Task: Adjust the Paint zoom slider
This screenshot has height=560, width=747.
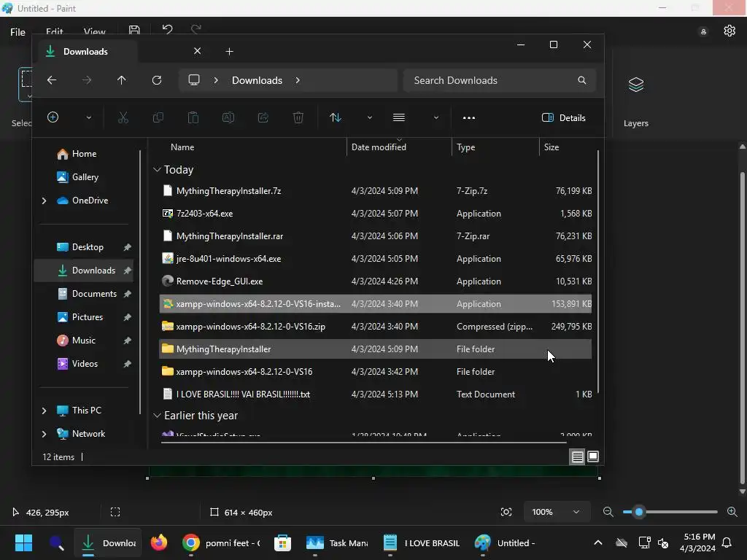Action: pyautogui.click(x=639, y=512)
